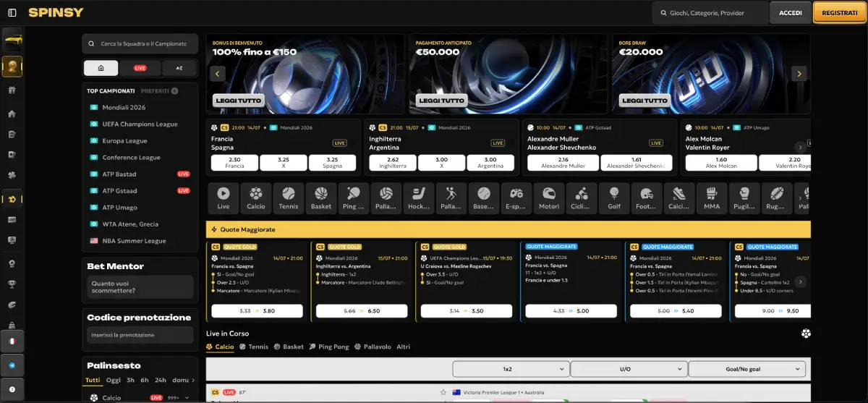Click the Inserisci la prenotazione code field
868x403 pixels.
pos(140,335)
